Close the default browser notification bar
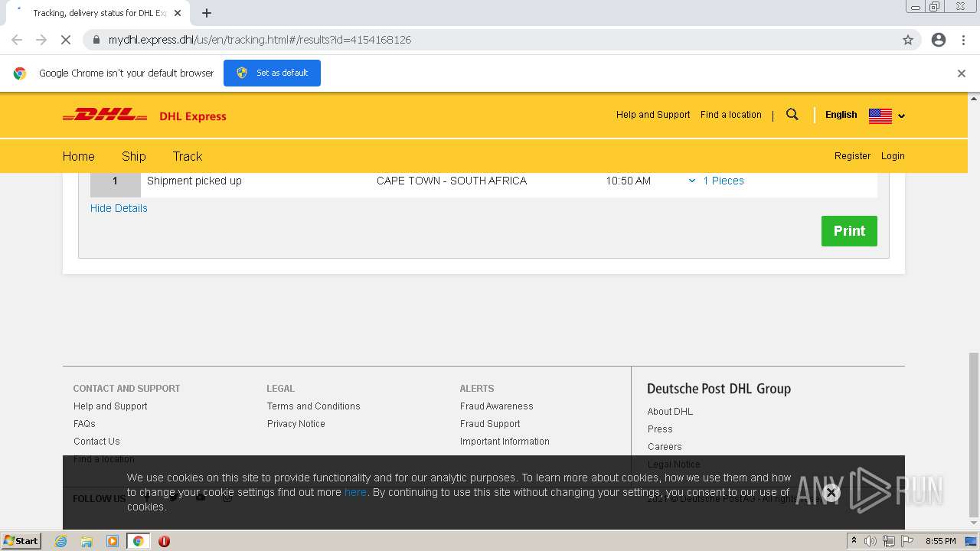The height and width of the screenshot is (551, 980). 962,73
